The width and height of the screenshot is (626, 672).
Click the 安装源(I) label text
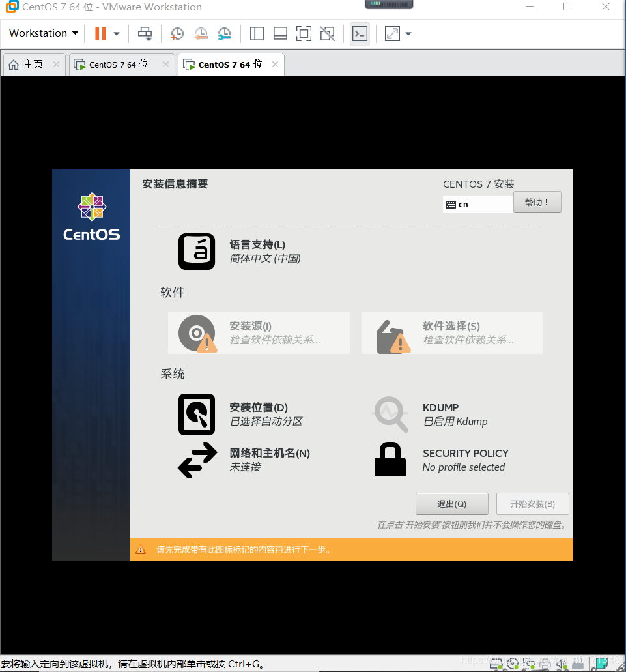[x=251, y=326]
